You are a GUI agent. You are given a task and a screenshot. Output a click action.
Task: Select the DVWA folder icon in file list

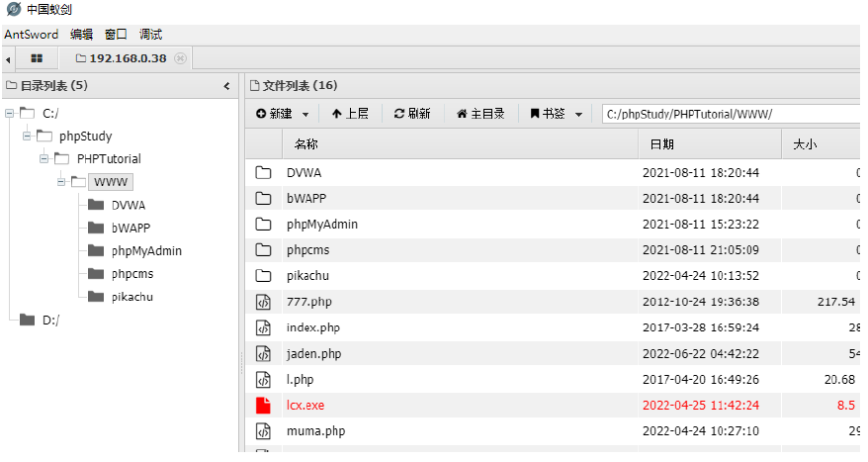(x=263, y=173)
